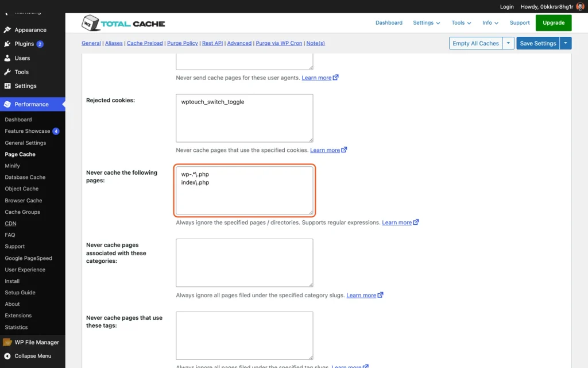
Task: Open Extensions submenu item
Action: click(x=18, y=316)
